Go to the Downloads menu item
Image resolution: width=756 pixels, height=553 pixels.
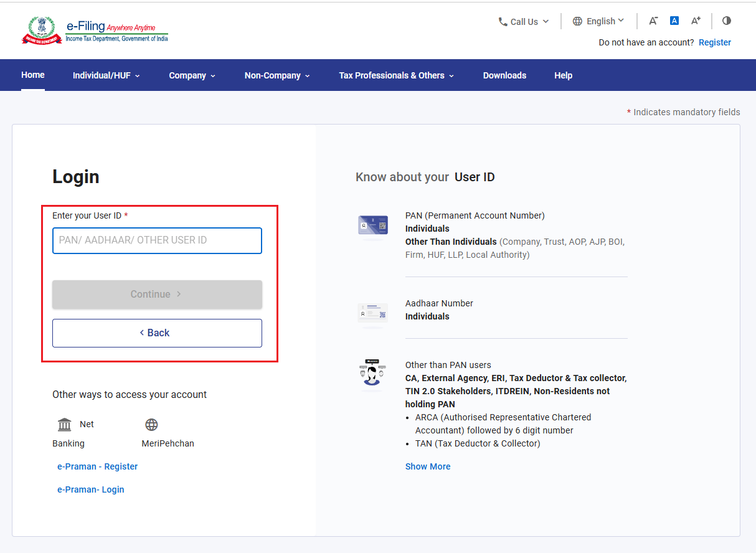(x=504, y=75)
